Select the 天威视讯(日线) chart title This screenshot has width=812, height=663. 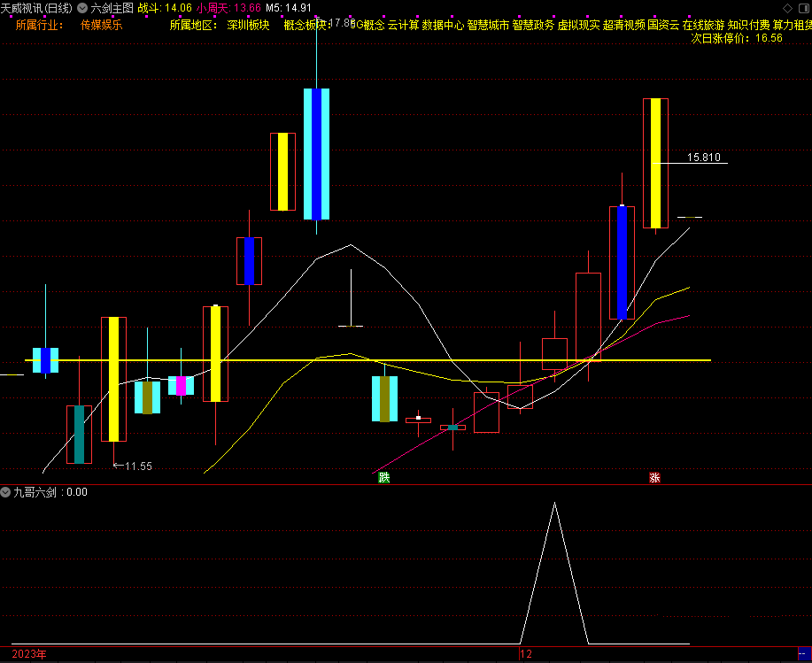[x=37, y=7]
